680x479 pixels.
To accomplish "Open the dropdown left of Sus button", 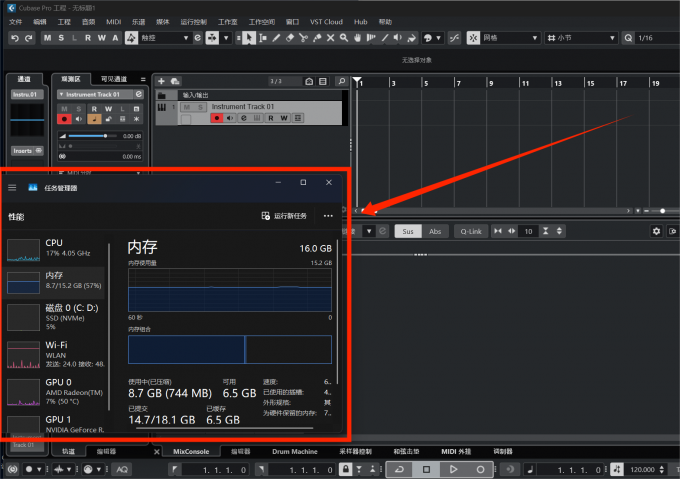I will pyautogui.click(x=369, y=231).
